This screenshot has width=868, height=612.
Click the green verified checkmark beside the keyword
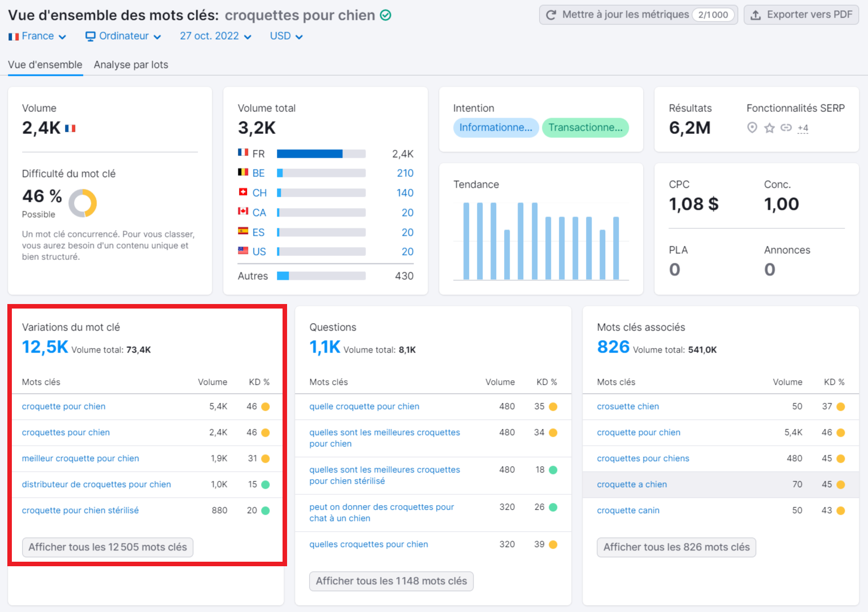point(385,15)
